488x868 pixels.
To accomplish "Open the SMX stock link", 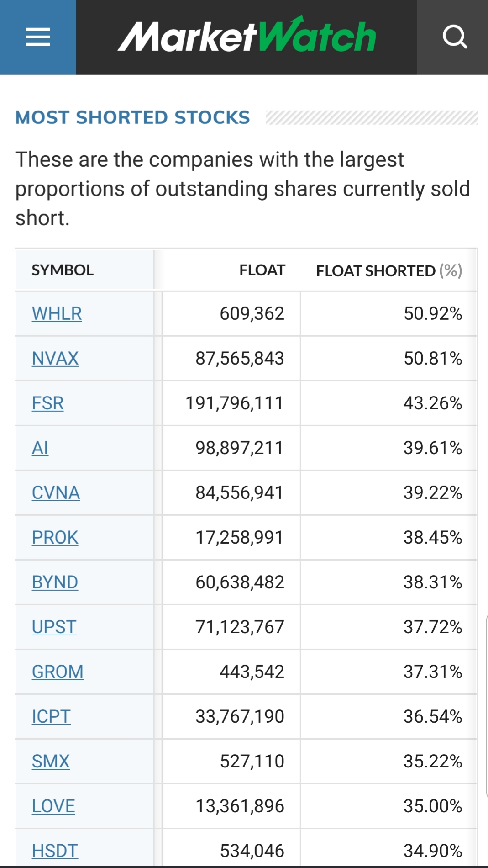I will click(x=51, y=761).
